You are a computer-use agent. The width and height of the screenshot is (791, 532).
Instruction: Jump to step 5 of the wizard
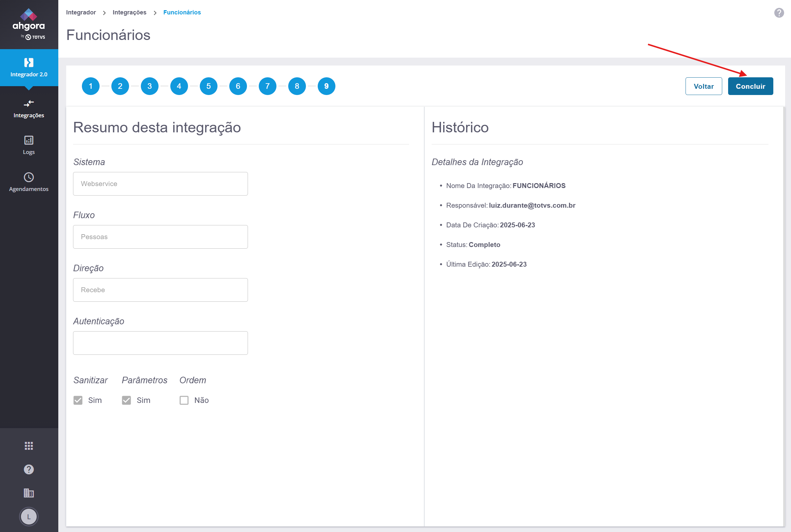tap(209, 86)
